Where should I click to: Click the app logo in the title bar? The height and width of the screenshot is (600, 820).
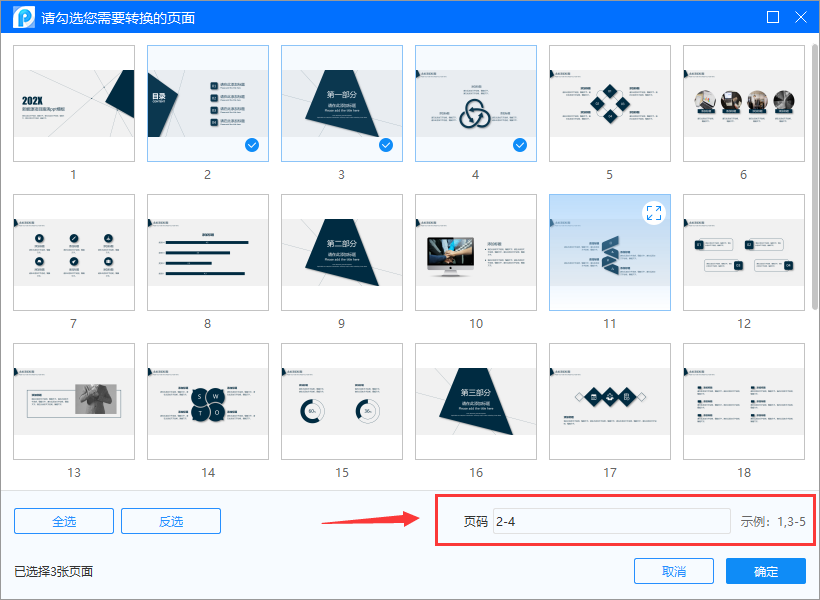pyautogui.click(x=24, y=17)
